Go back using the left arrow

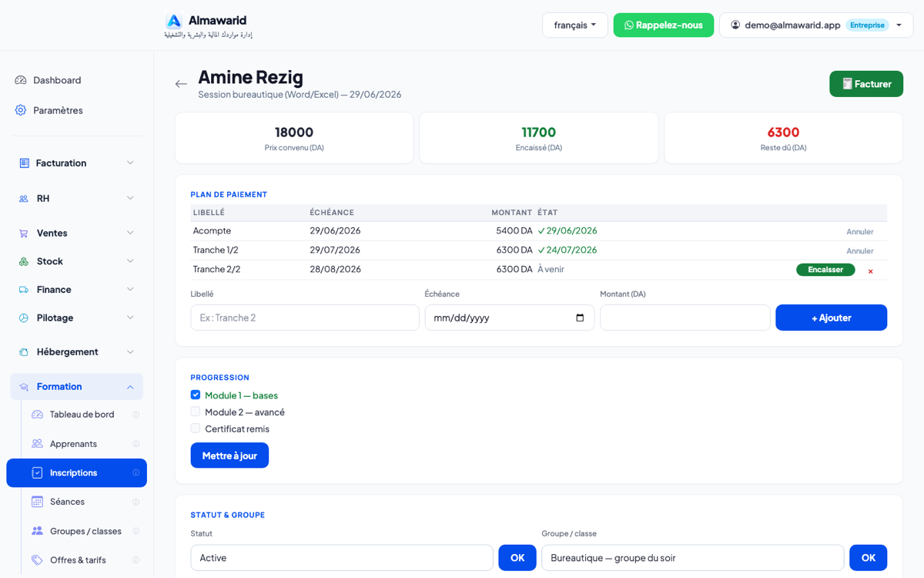pos(181,84)
